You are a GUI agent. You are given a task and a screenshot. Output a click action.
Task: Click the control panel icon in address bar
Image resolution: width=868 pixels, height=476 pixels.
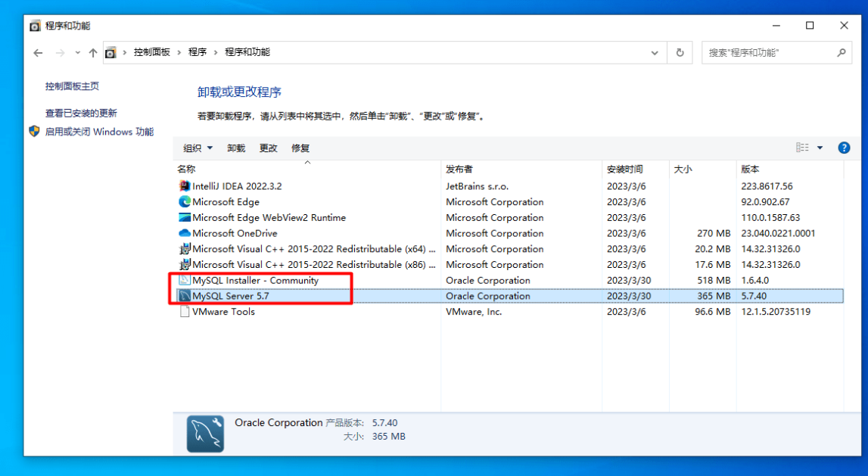point(110,52)
